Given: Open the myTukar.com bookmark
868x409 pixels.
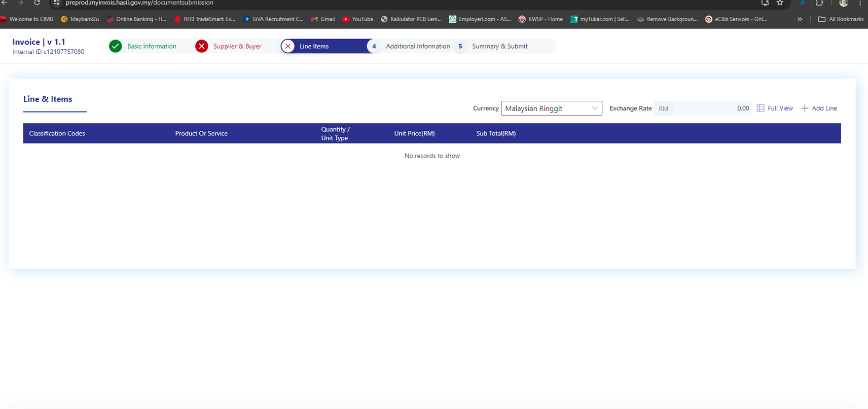Looking at the screenshot, I should pyautogui.click(x=600, y=19).
